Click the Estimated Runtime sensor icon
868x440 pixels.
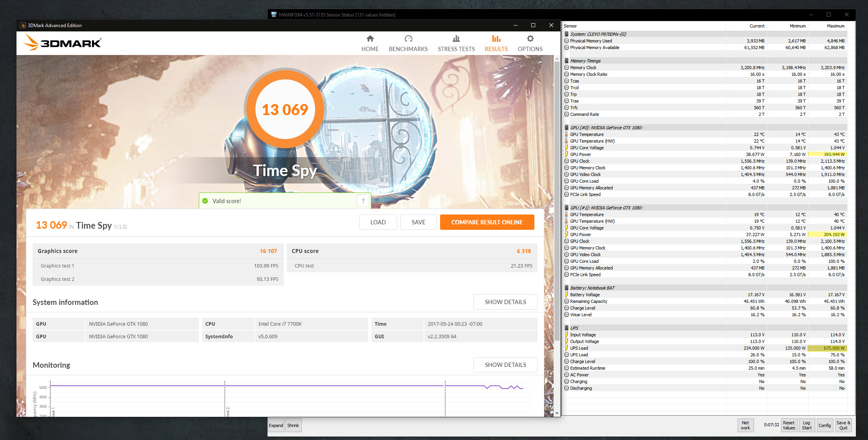[x=566, y=368]
